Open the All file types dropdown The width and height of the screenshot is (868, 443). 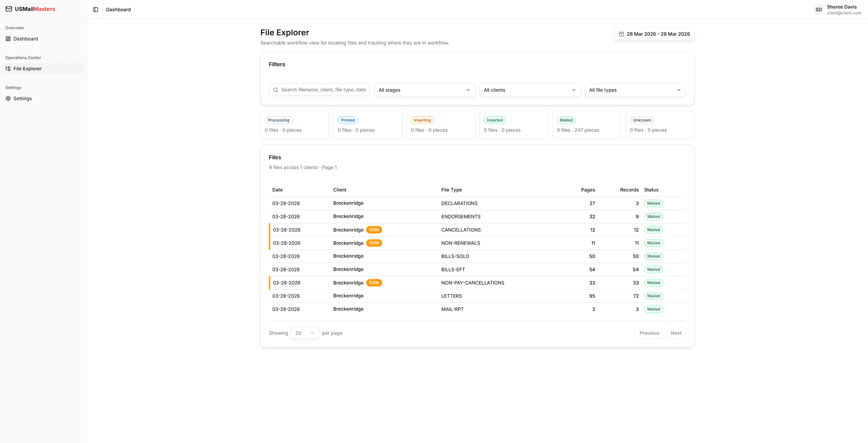click(635, 90)
